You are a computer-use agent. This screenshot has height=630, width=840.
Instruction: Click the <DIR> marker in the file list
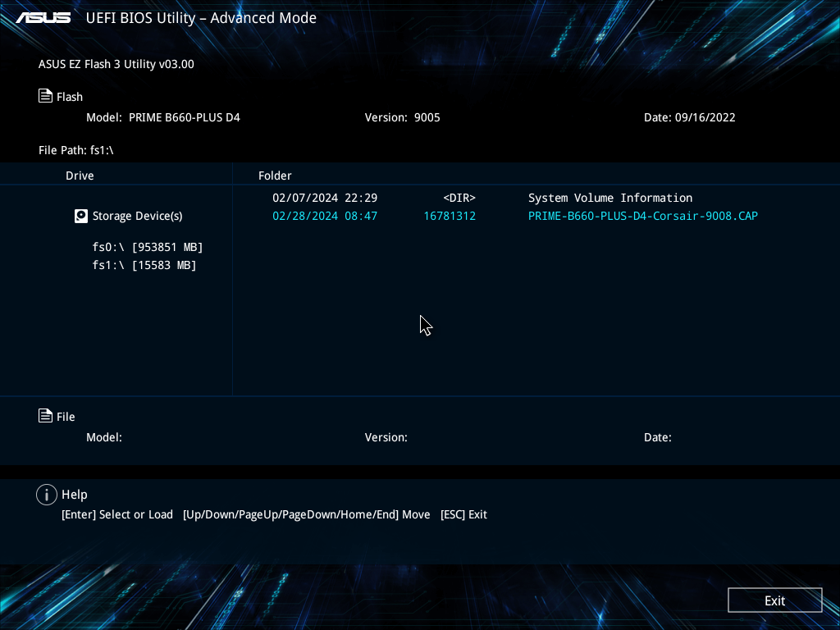coord(459,198)
